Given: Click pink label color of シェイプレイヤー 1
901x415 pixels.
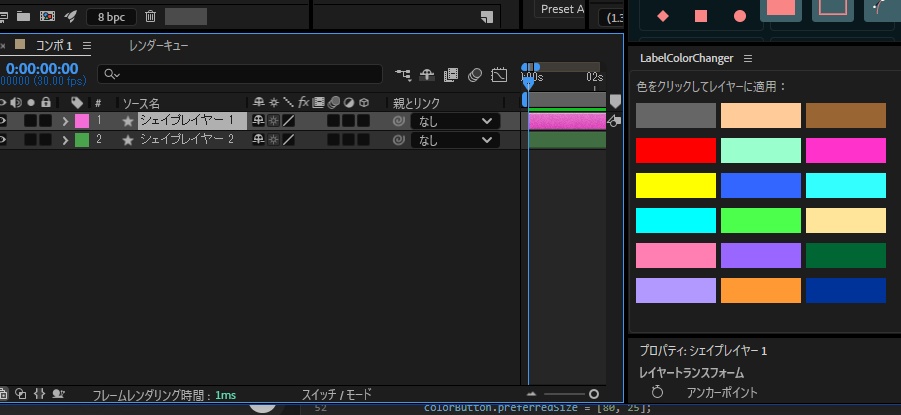Looking at the screenshot, I should [x=82, y=121].
